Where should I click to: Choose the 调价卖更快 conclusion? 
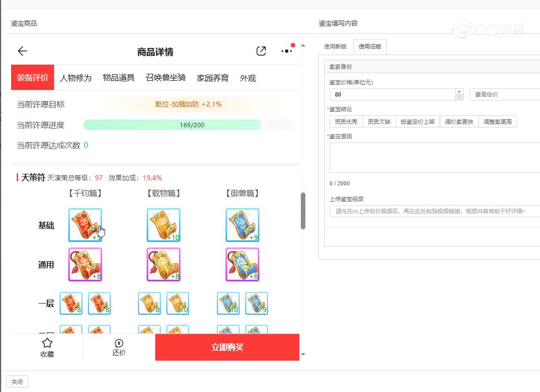pyautogui.click(x=459, y=121)
